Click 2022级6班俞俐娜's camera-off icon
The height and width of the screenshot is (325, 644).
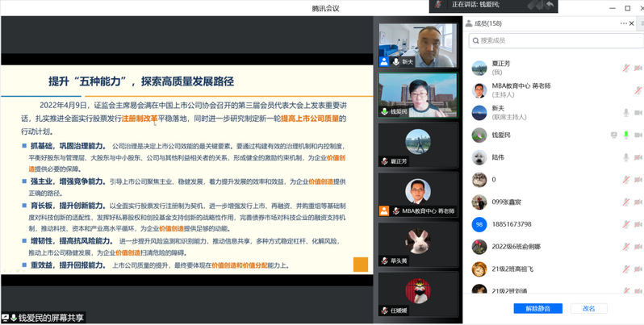pos(638,247)
